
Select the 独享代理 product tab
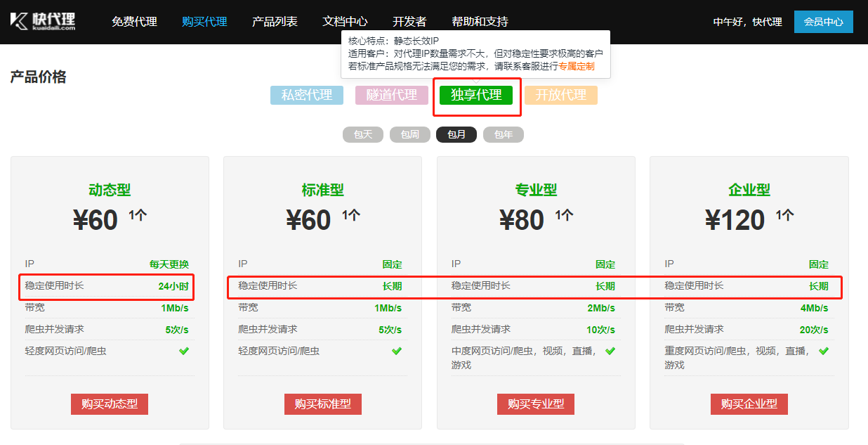[x=476, y=95]
